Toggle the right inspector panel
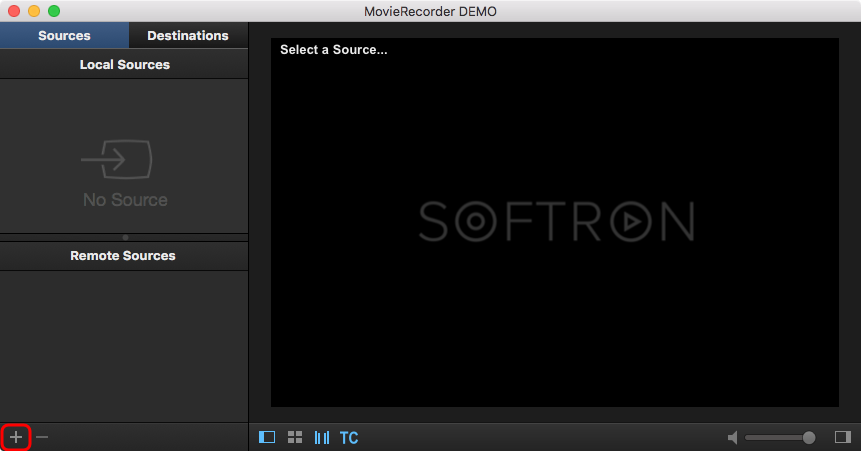Screen dimensions: 861x451 click(842, 437)
